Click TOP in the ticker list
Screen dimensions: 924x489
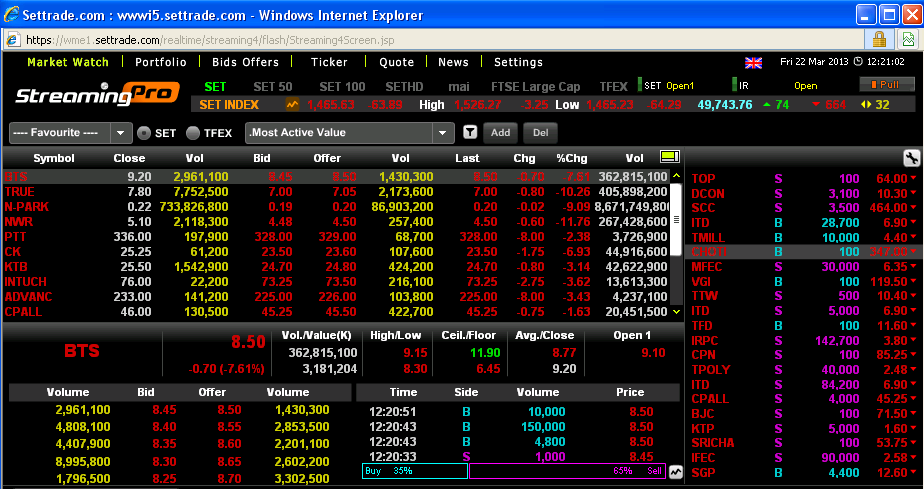pos(703,179)
